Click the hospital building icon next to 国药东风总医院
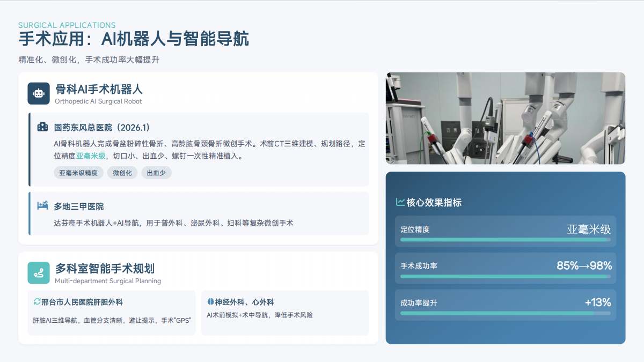 point(42,127)
